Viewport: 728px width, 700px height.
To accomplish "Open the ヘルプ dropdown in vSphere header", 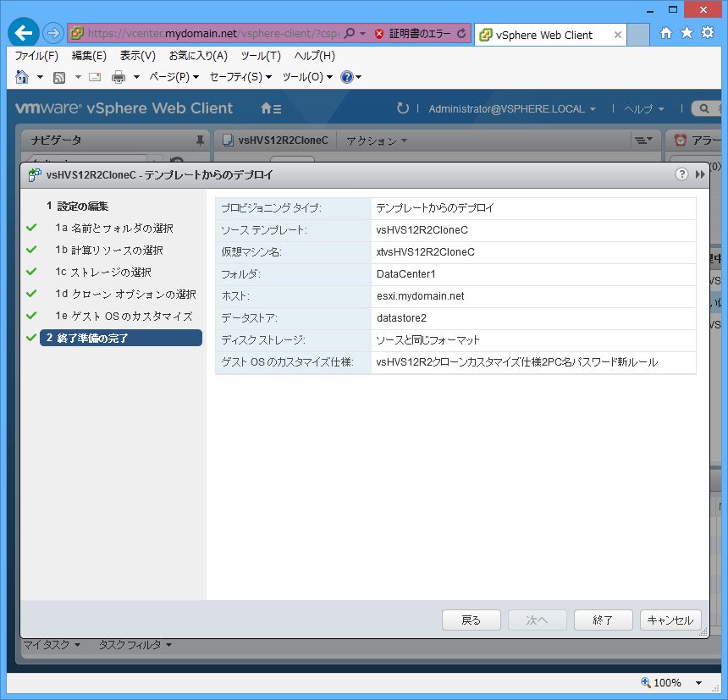I will [643, 109].
